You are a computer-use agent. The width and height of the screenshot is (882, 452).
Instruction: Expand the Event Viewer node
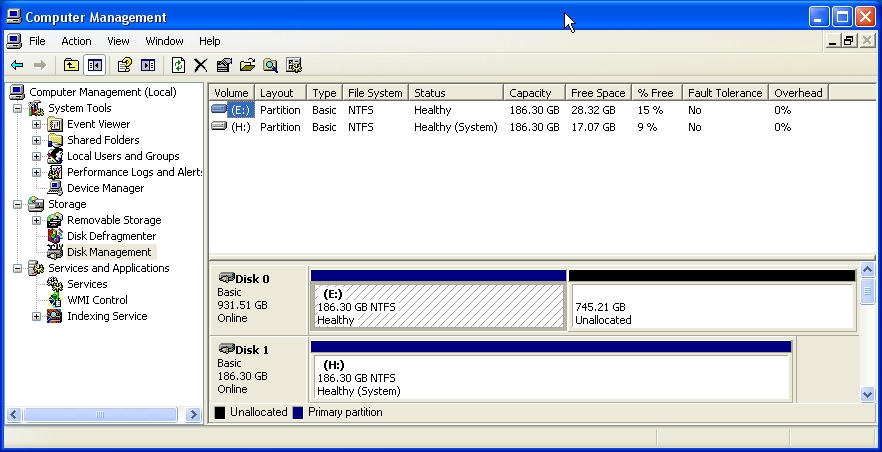pos(37,124)
